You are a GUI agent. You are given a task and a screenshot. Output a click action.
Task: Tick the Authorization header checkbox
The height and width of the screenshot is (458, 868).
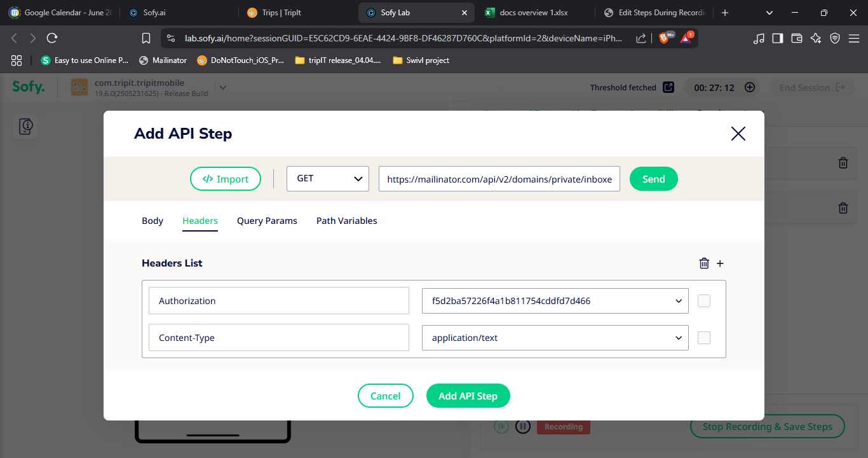(x=704, y=301)
